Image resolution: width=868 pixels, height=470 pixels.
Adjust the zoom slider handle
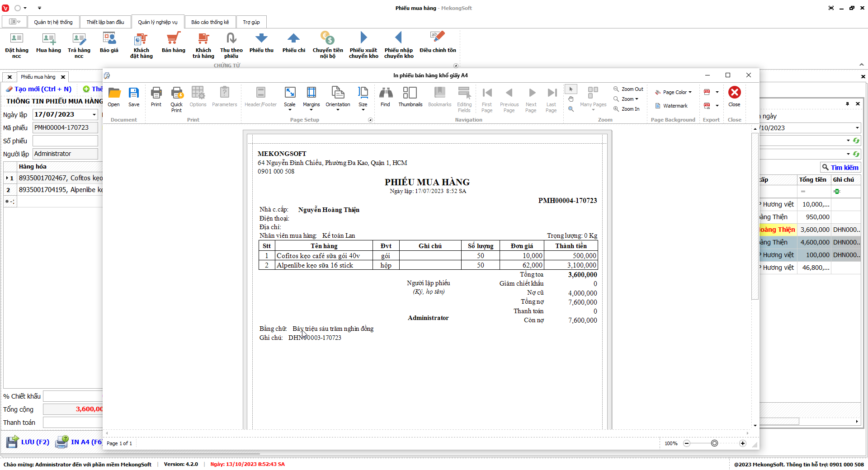714,443
